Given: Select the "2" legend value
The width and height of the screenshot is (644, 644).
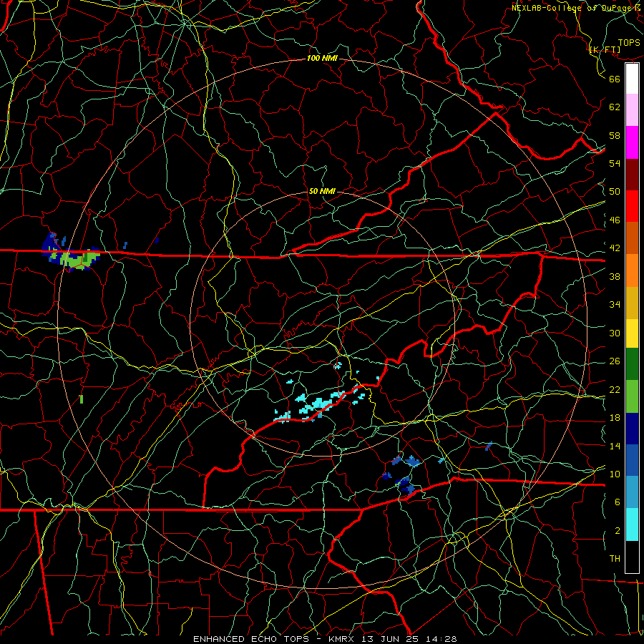Looking at the screenshot, I should tap(618, 531).
